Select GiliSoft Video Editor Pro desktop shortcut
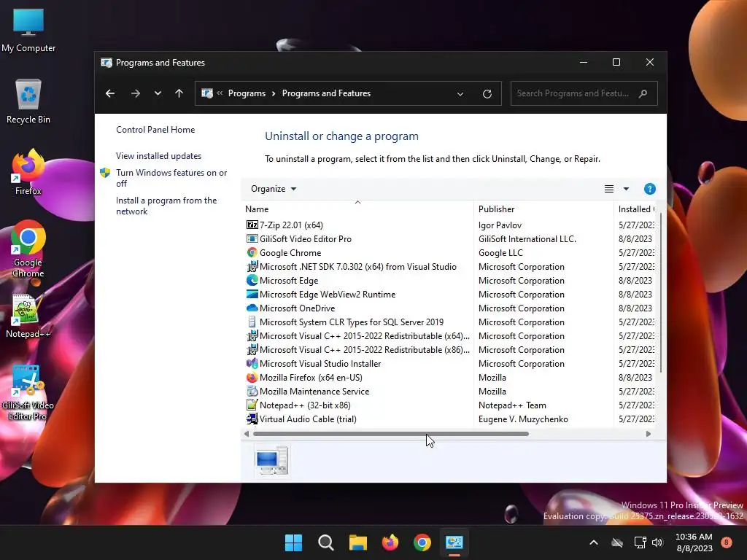 [x=28, y=393]
